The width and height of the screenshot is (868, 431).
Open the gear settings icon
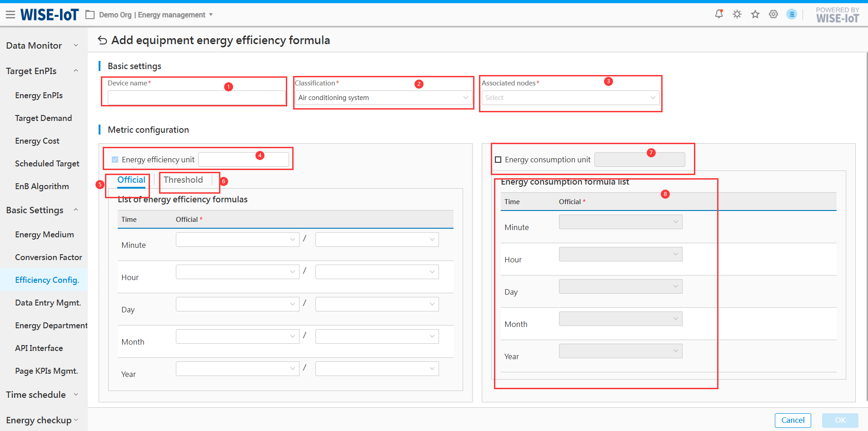[773, 14]
